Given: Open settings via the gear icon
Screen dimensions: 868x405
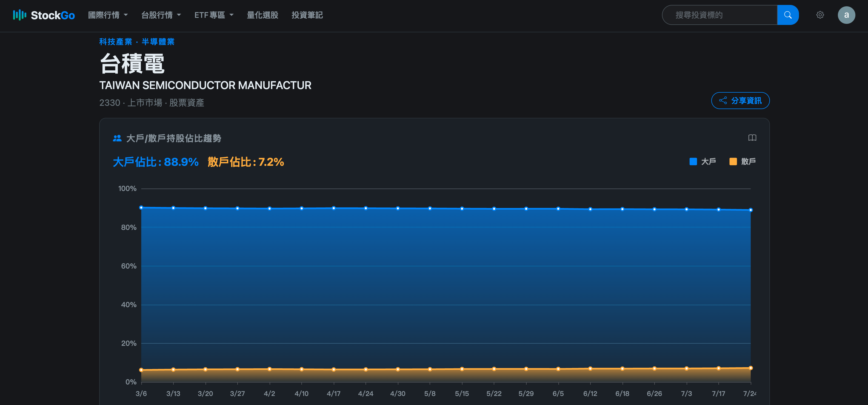Looking at the screenshot, I should tap(820, 15).
